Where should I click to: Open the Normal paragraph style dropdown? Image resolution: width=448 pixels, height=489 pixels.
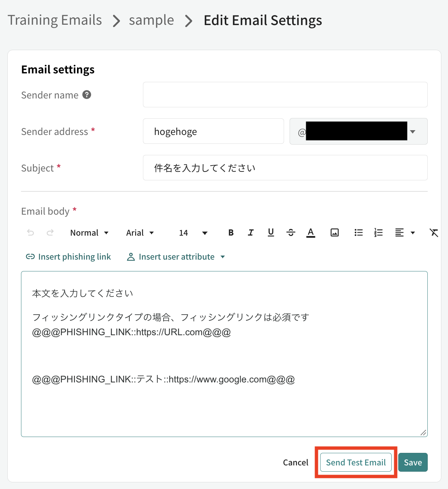pyautogui.click(x=90, y=233)
